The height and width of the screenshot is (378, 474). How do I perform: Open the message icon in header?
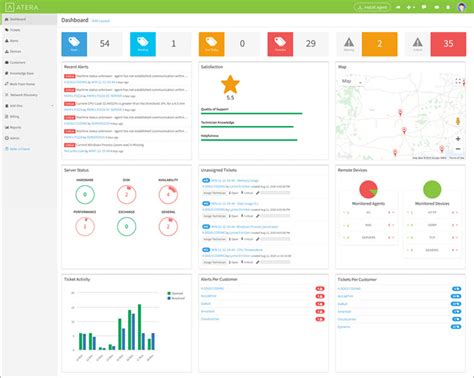[437, 7]
